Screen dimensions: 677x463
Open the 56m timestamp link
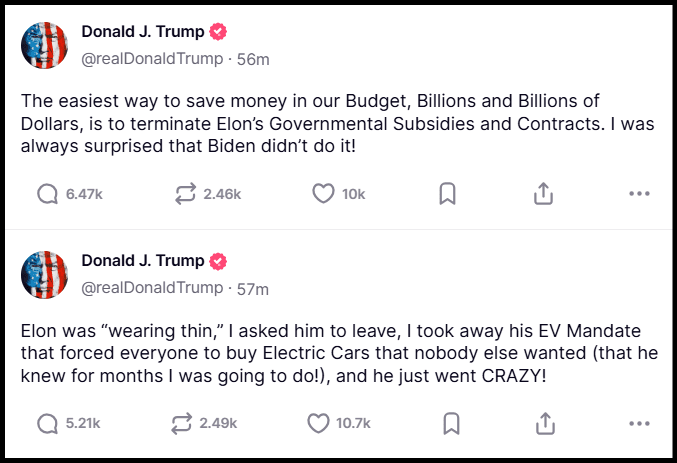(253, 59)
